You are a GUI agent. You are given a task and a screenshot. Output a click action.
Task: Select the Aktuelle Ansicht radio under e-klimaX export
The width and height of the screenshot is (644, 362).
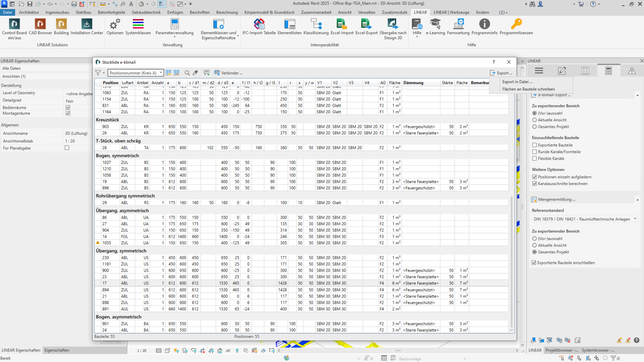(x=535, y=120)
